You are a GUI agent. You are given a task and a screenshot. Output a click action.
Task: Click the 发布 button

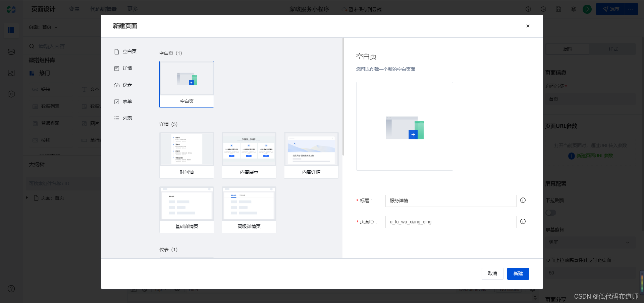tap(611, 9)
